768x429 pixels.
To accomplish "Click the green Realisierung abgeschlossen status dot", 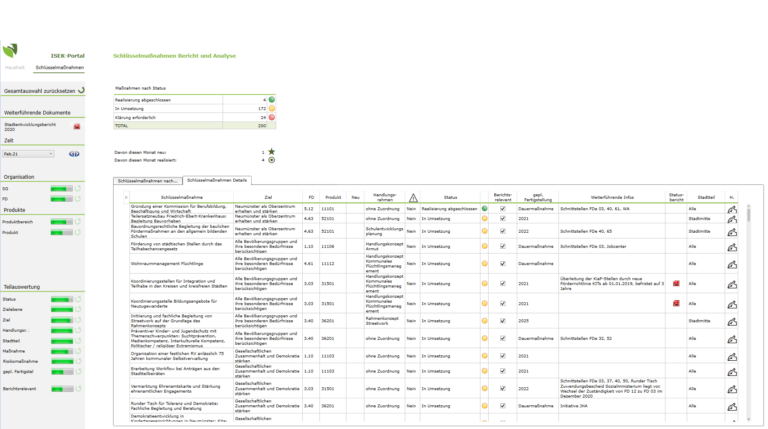I will (x=271, y=99).
